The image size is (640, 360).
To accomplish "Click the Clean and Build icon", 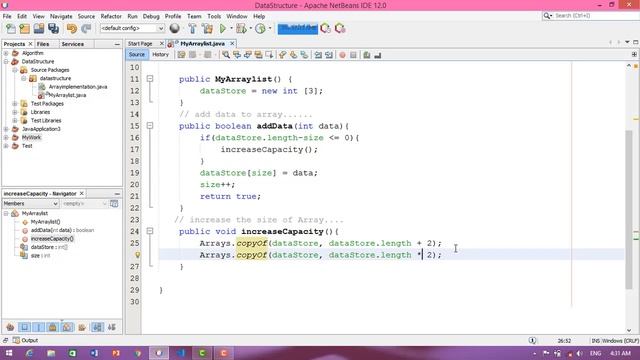I will [207, 29].
